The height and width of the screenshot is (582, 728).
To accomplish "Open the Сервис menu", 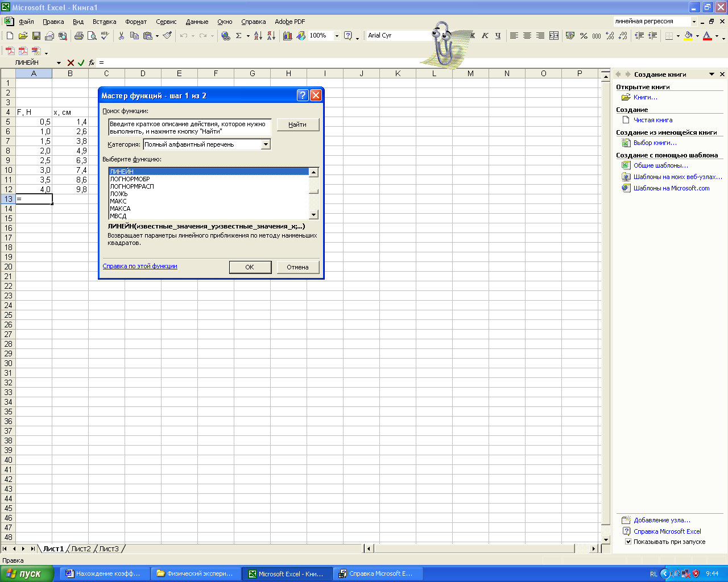I will pos(166,22).
